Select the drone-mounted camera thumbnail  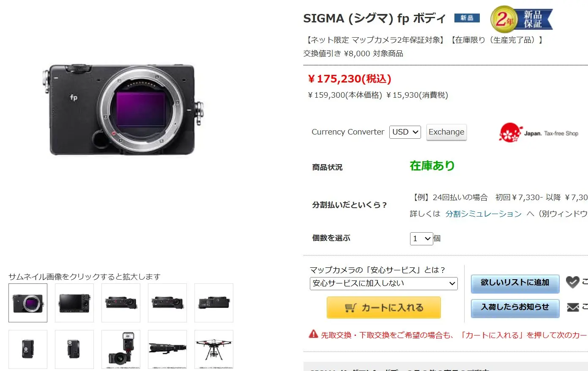click(x=214, y=349)
